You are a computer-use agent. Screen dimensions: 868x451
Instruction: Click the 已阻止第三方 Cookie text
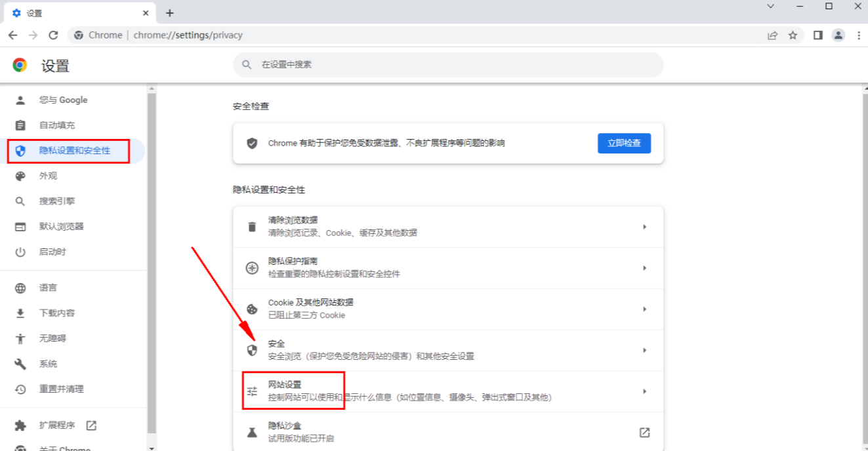point(306,315)
